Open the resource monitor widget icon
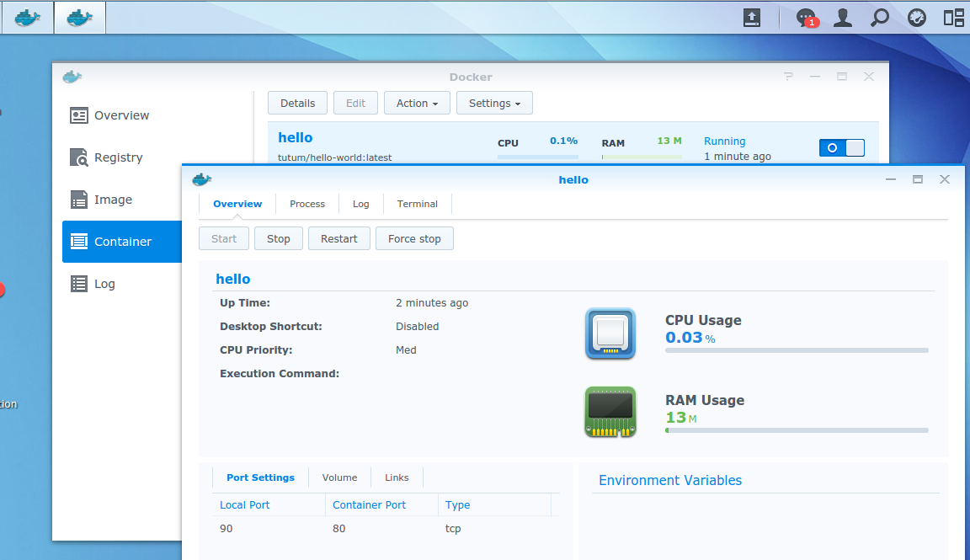Viewport: 970px width, 560px height. (917, 18)
